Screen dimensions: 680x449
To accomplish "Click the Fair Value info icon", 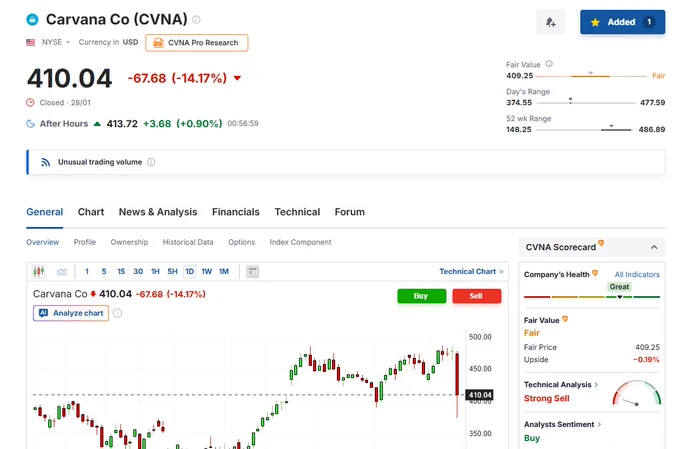I will tap(549, 64).
